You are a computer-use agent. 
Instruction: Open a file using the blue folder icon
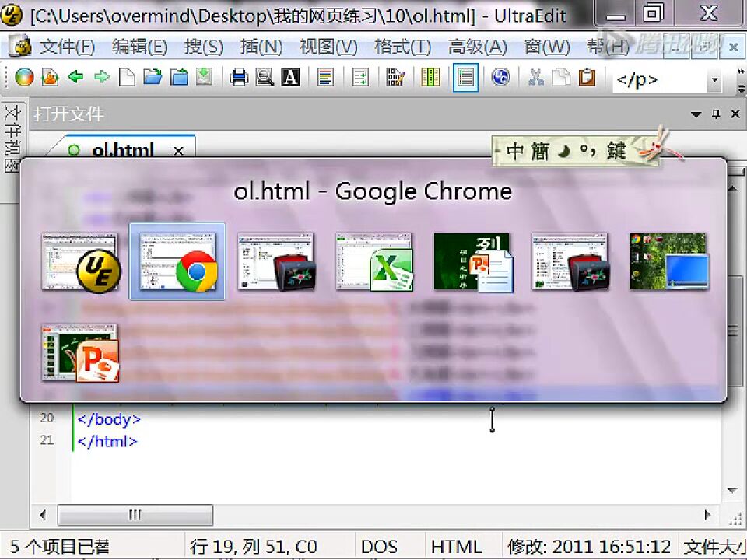(x=153, y=77)
